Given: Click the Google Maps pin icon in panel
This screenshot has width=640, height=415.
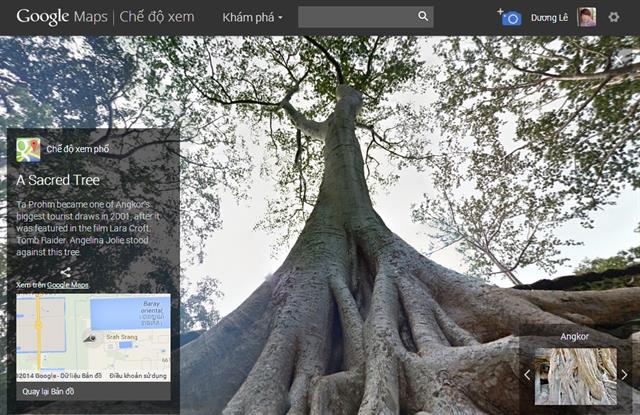Looking at the screenshot, I should (28, 150).
